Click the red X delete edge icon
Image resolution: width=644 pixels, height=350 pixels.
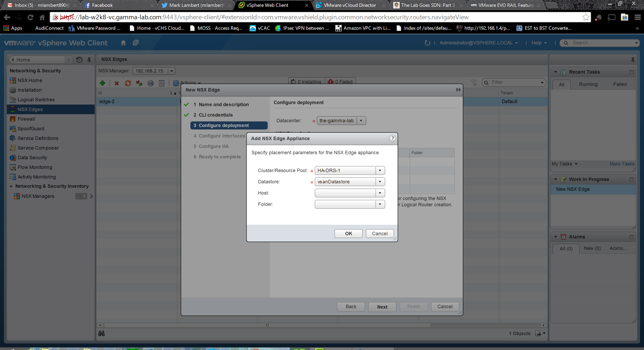click(x=117, y=83)
